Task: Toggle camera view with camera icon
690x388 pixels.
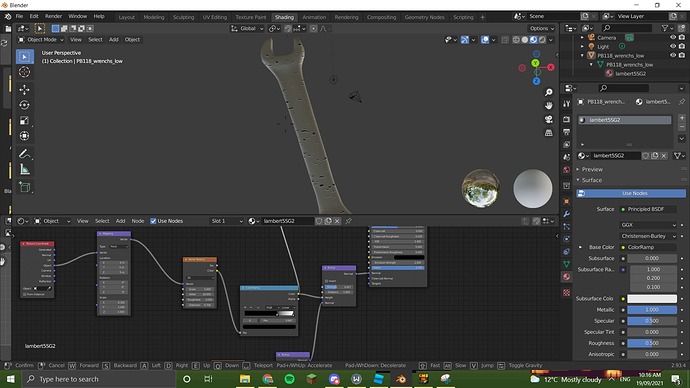Action: pyautogui.click(x=548, y=119)
